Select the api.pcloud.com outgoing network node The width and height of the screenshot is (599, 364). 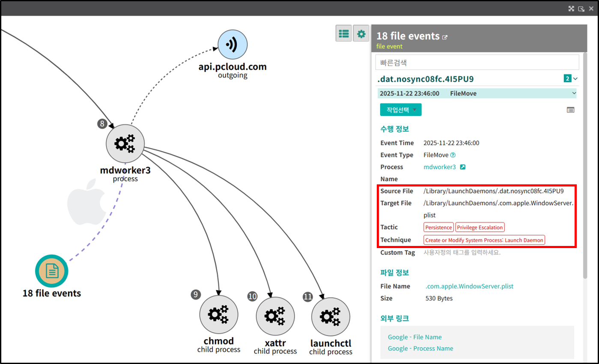232,45
